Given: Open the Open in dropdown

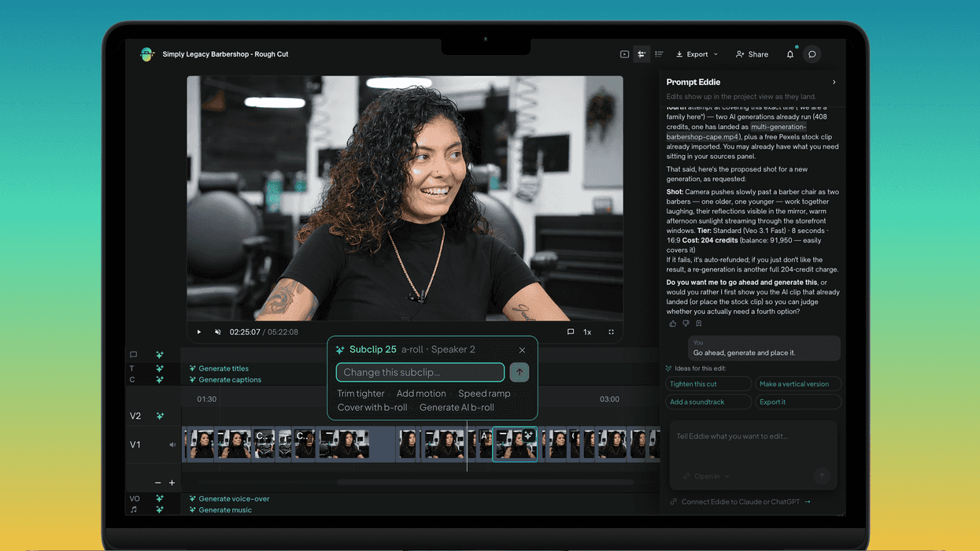Looking at the screenshot, I should tap(707, 476).
